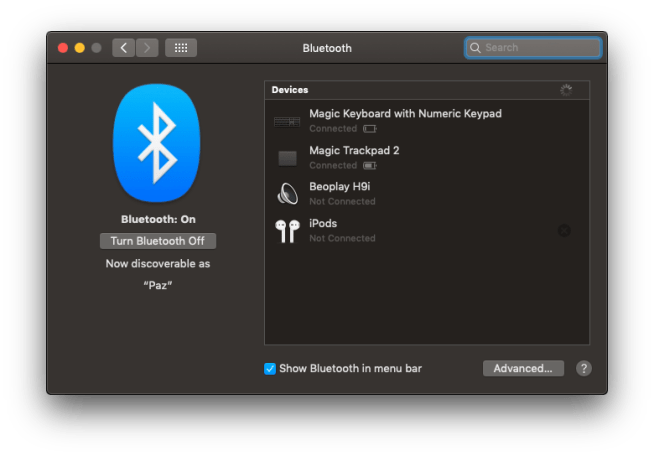Toggle Show Bluetooth in menu bar checkbox

[x=270, y=368]
